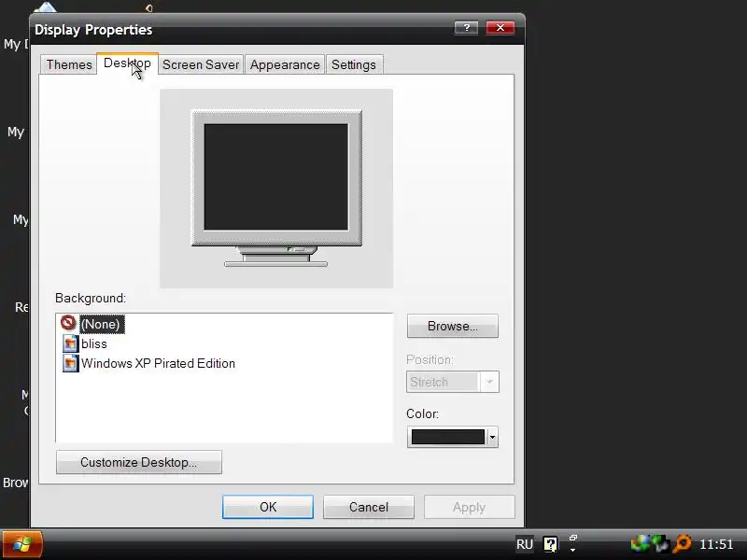Open the Position Stretch dropdown

(453, 382)
